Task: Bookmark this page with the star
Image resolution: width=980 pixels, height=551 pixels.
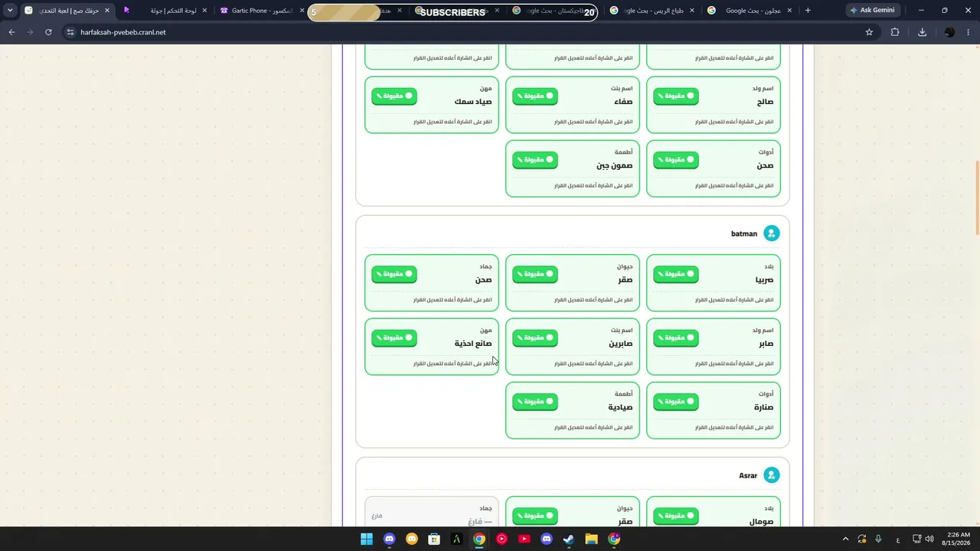Action: [x=869, y=32]
